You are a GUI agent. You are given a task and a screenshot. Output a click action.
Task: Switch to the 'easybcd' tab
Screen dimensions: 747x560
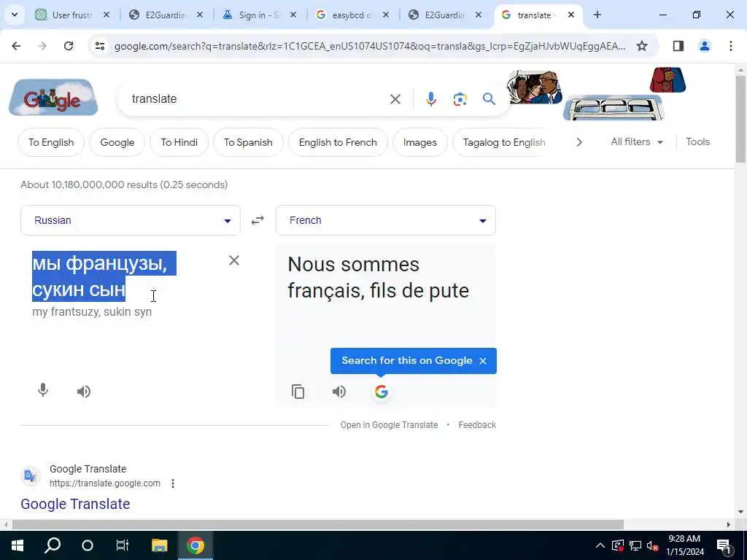pos(352,15)
